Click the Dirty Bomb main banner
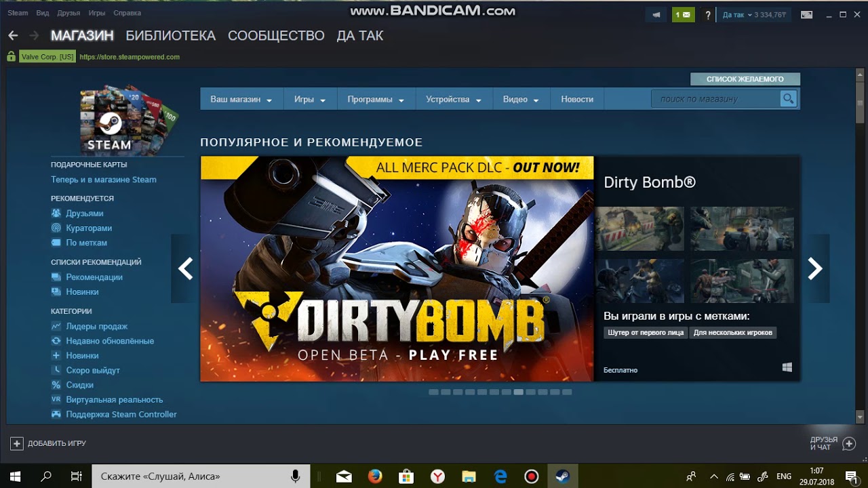This screenshot has width=868, height=488. [397, 268]
